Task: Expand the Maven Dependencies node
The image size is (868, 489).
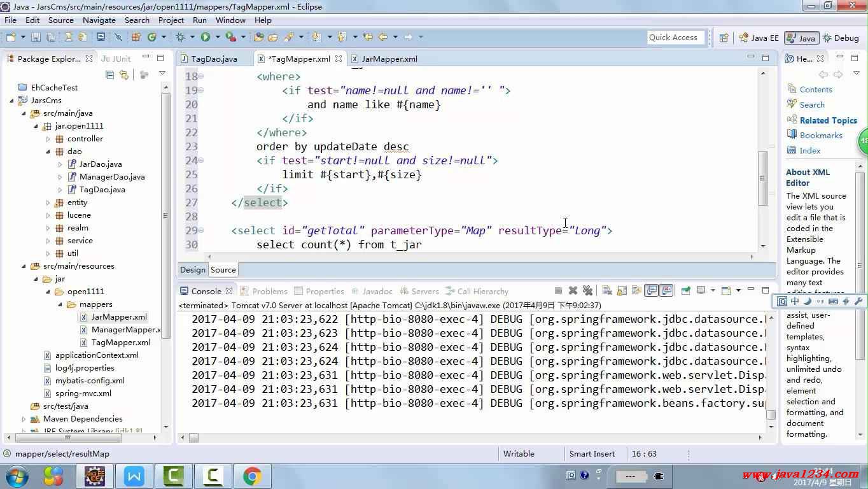Action: tap(24, 419)
